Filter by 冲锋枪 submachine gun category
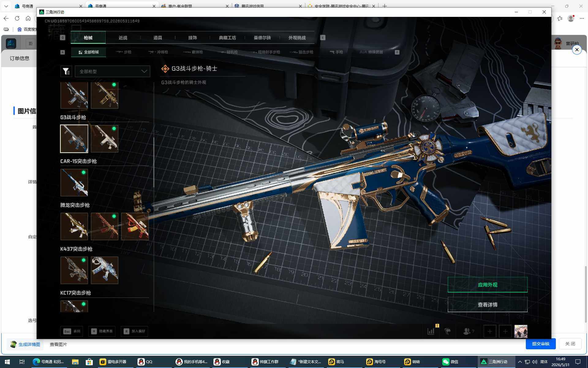 [x=158, y=52]
